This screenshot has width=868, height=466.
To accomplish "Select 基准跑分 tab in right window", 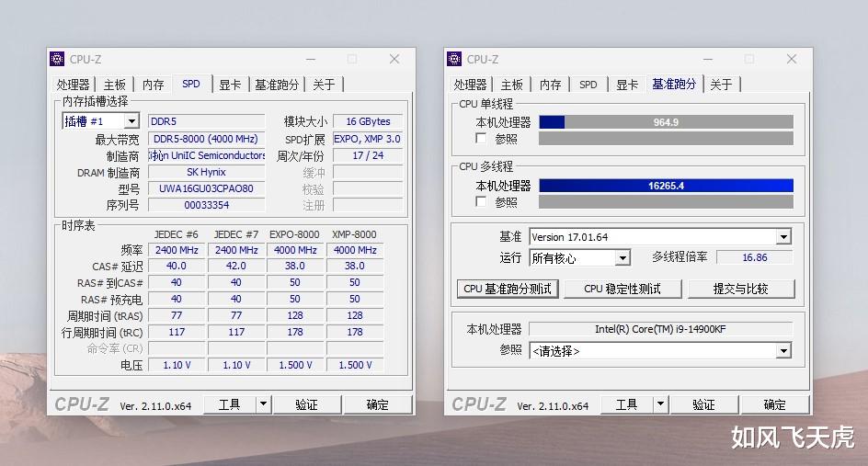I will (x=674, y=84).
